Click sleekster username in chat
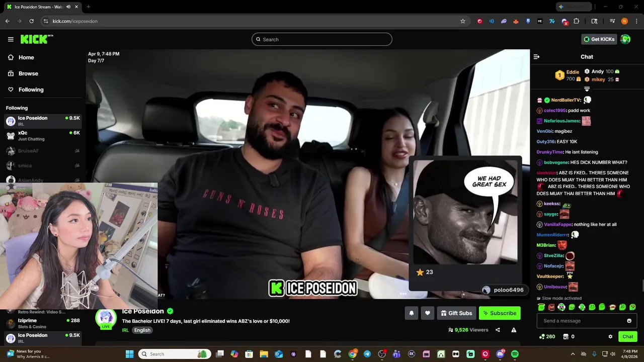The height and width of the screenshot is (362, 644). pyautogui.click(x=546, y=173)
